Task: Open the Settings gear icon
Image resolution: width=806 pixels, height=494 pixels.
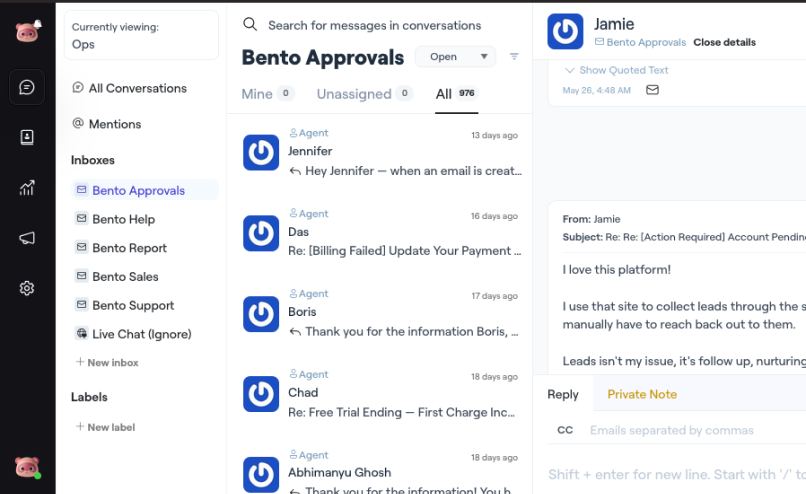Action: 27,288
